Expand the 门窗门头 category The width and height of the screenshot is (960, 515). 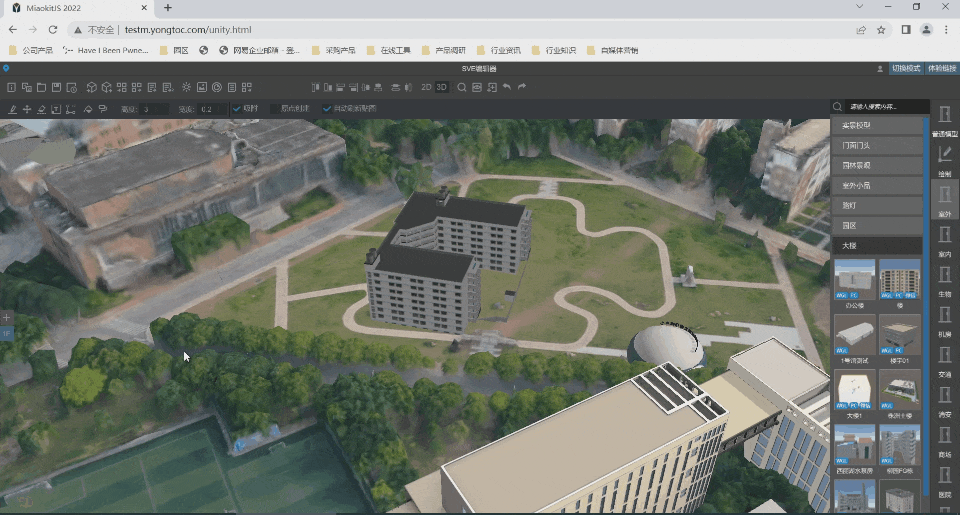877,145
